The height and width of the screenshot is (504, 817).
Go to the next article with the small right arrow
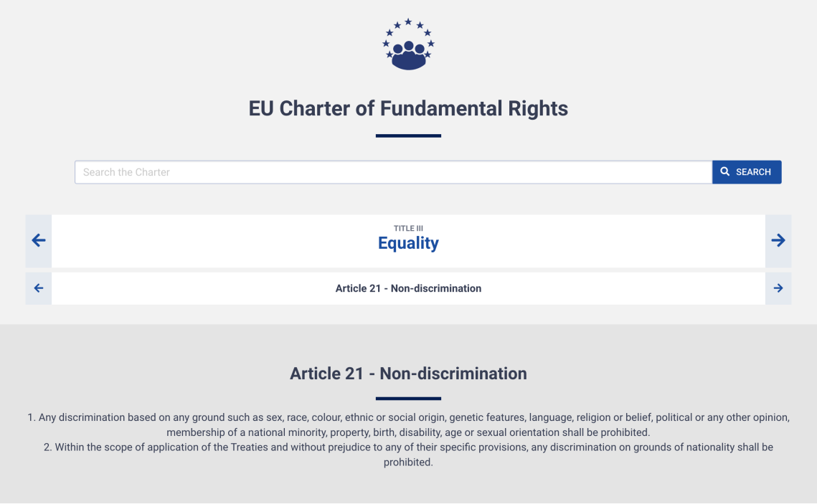point(778,288)
